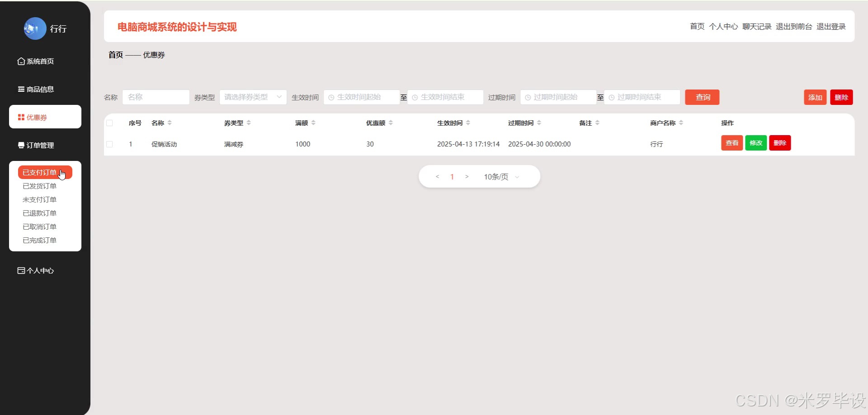The height and width of the screenshot is (415, 868).
Task: Click 退出登录 link
Action: 831,26
